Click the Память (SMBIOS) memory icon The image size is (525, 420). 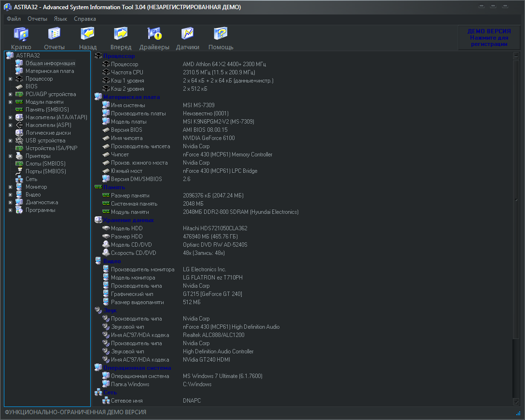click(19, 110)
